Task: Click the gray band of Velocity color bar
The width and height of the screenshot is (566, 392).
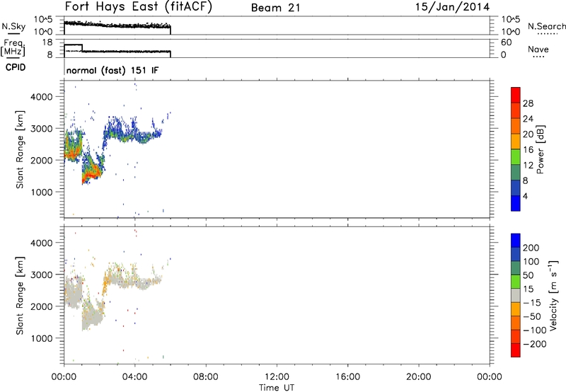Action: click(x=516, y=296)
